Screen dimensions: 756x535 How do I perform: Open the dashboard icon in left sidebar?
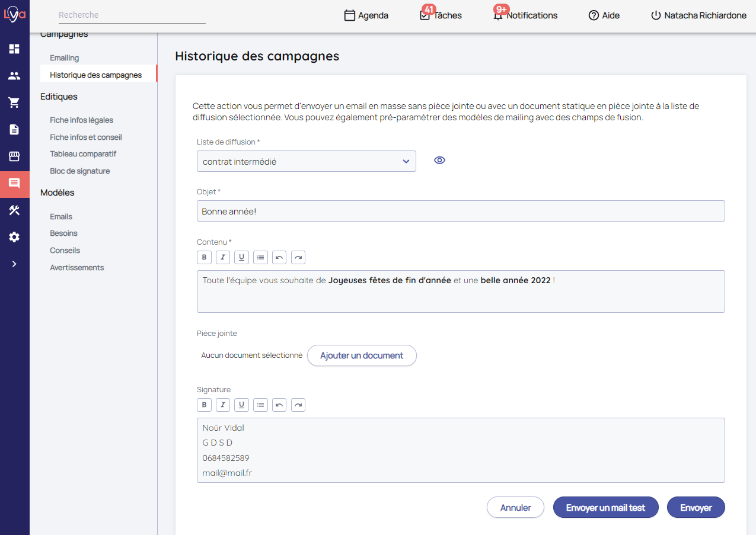click(14, 49)
